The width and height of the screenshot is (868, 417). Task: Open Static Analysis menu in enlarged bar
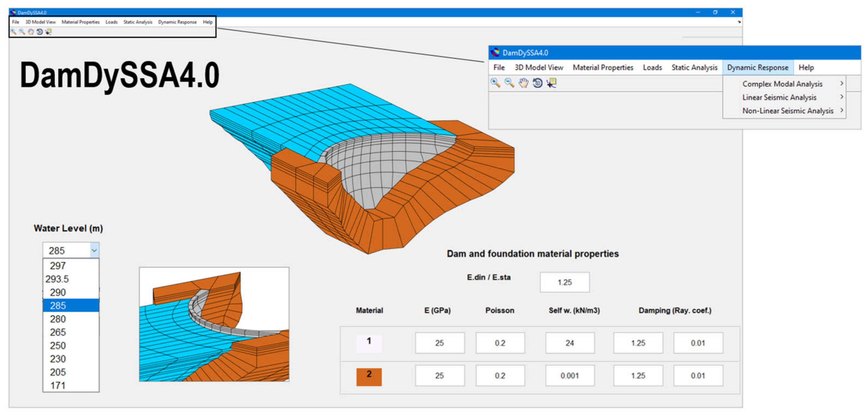point(694,68)
